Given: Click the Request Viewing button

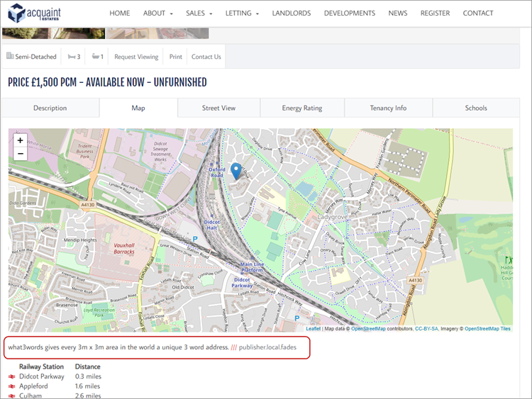Looking at the screenshot, I should coord(136,57).
